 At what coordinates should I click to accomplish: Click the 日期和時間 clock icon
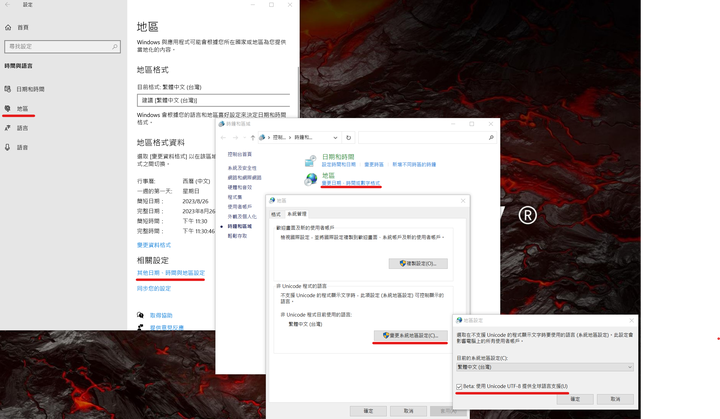click(310, 161)
